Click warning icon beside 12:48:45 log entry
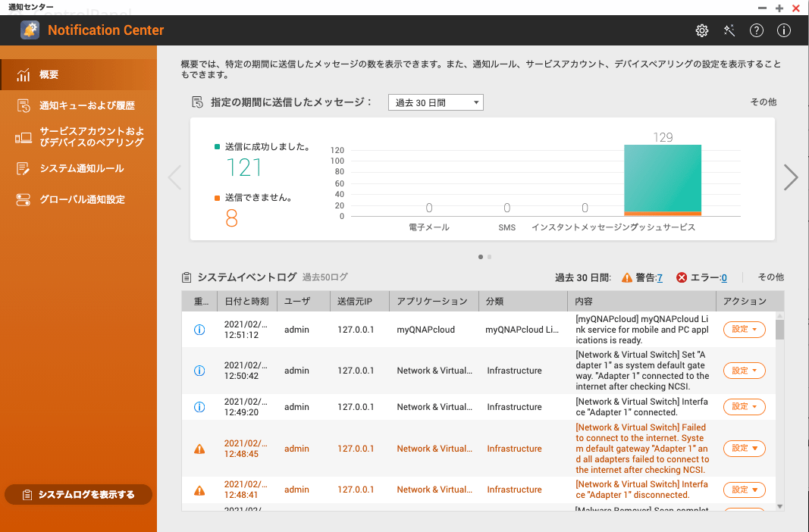This screenshot has height=532, width=809. [199, 449]
